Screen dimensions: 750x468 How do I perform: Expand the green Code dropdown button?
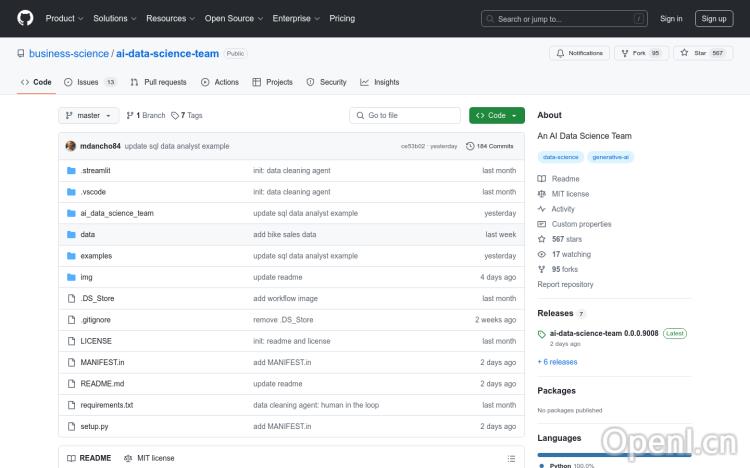496,115
